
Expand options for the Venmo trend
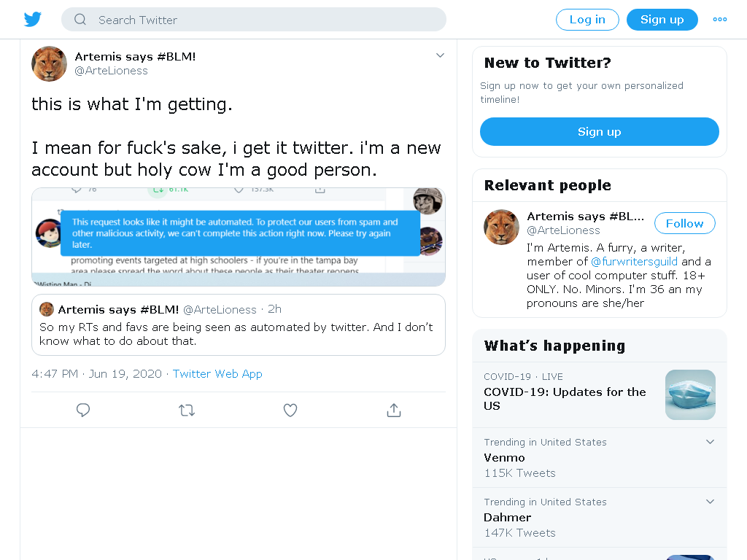[x=710, y=442]
